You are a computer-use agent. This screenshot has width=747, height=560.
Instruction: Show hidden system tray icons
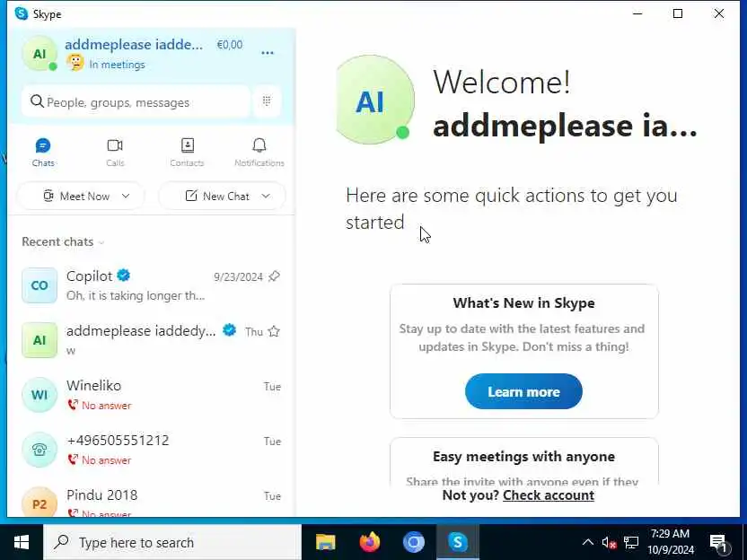(x=588, y=542)
